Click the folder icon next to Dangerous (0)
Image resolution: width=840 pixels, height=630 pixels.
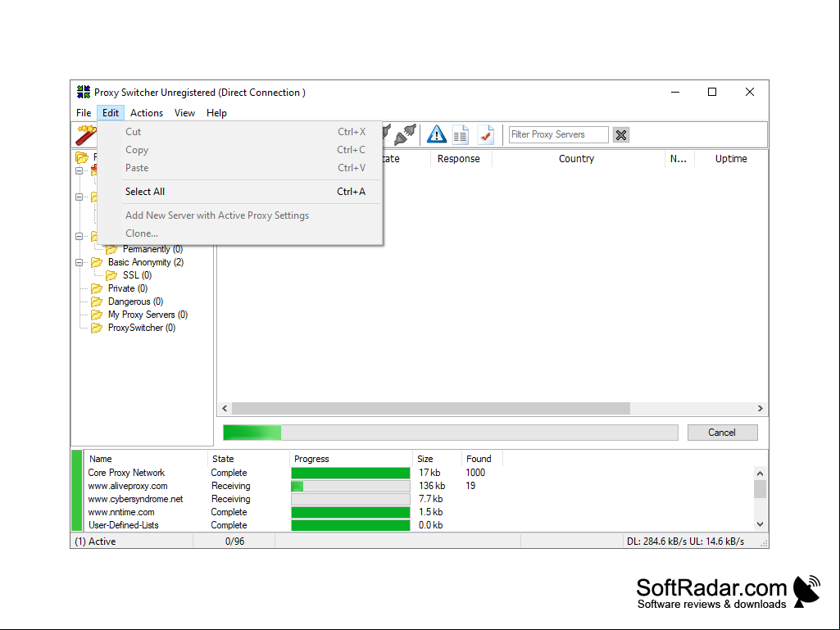97,301
